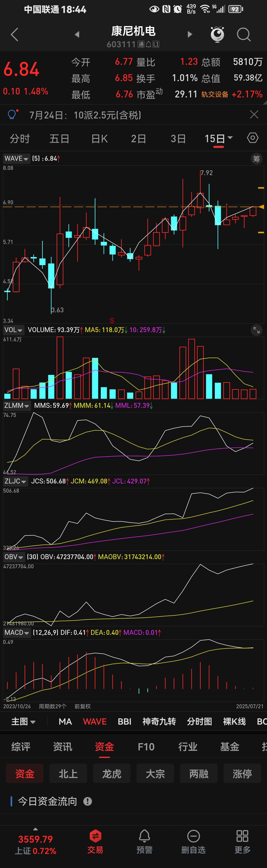Open the 今日资金流向 info icon
The height and width of the screenshot is (868, 267).
pyautogui.click(x=88, y=801)
